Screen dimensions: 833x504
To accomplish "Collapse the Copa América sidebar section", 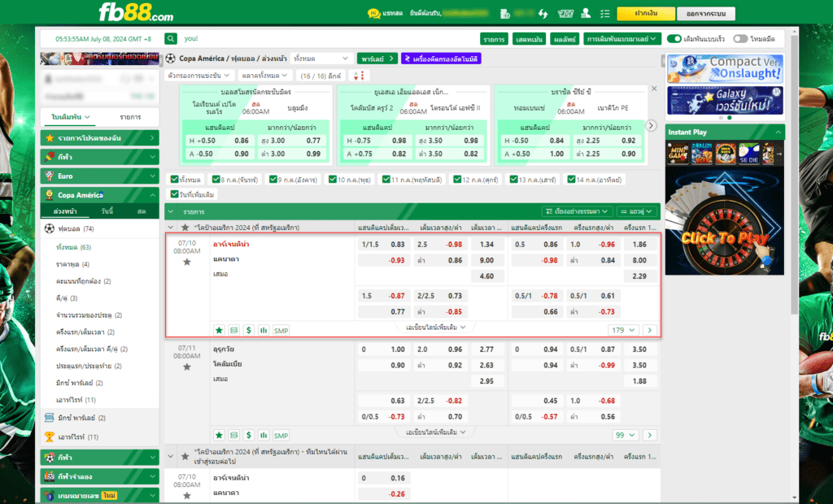I will (x=100, y=195).
